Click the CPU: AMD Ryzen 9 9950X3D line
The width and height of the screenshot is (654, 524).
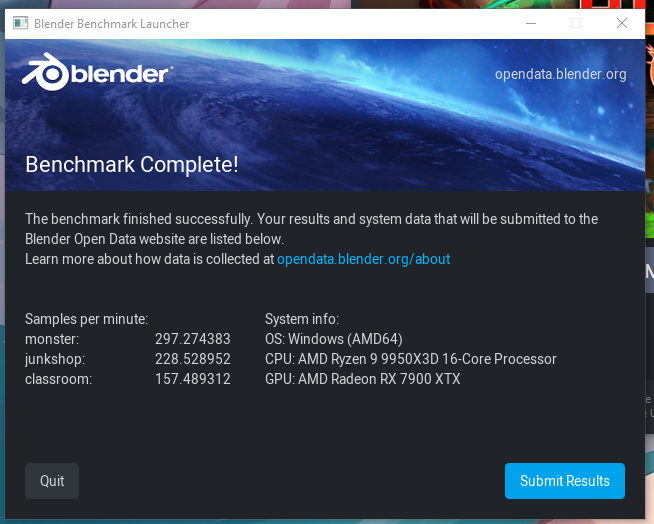coord(411,359)
